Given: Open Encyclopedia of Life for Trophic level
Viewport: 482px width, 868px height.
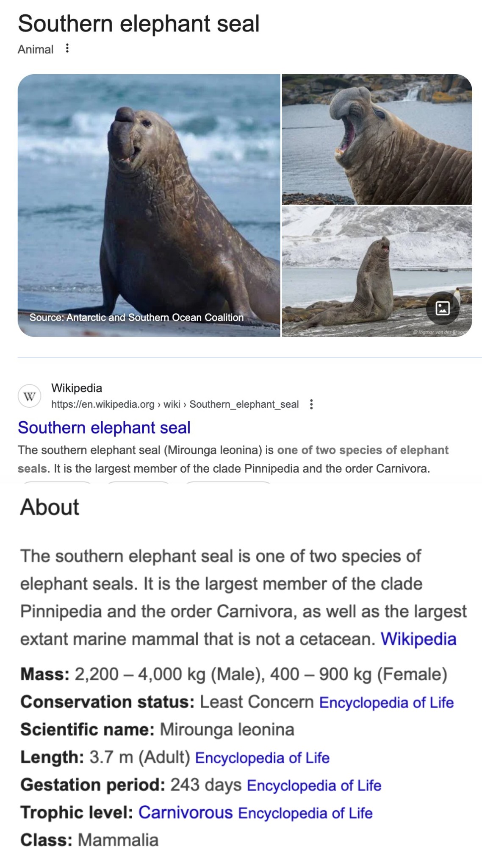Looking at the screenshot, I should (x=305, y=813).
